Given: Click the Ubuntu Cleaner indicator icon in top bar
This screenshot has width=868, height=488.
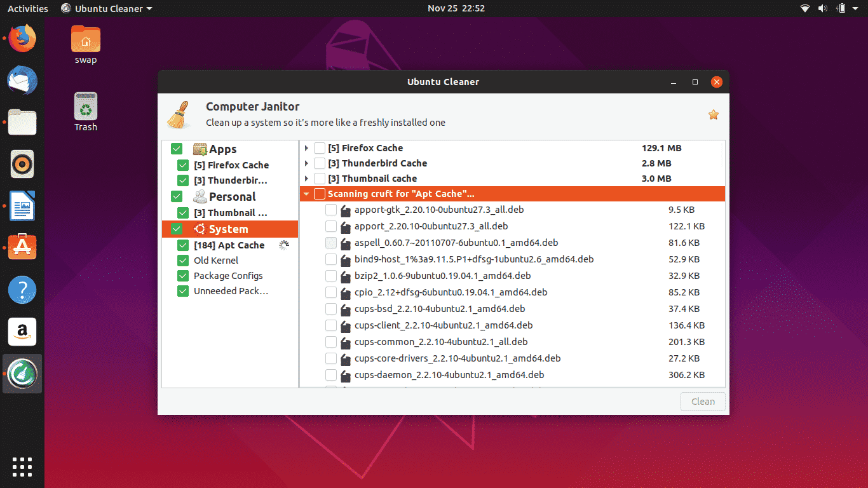Looking at the screenshot, I should pos(65,8).
